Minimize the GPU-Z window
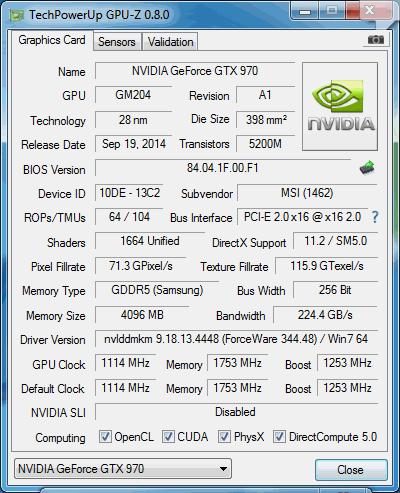This screenshot has height=493, width=400. (305, 11)
